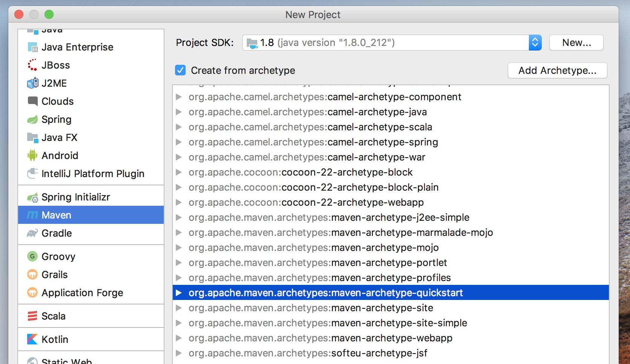Select Java Enterprise project type
The image size is (630, 364).
pyautogui.click(x=91, y=47)
